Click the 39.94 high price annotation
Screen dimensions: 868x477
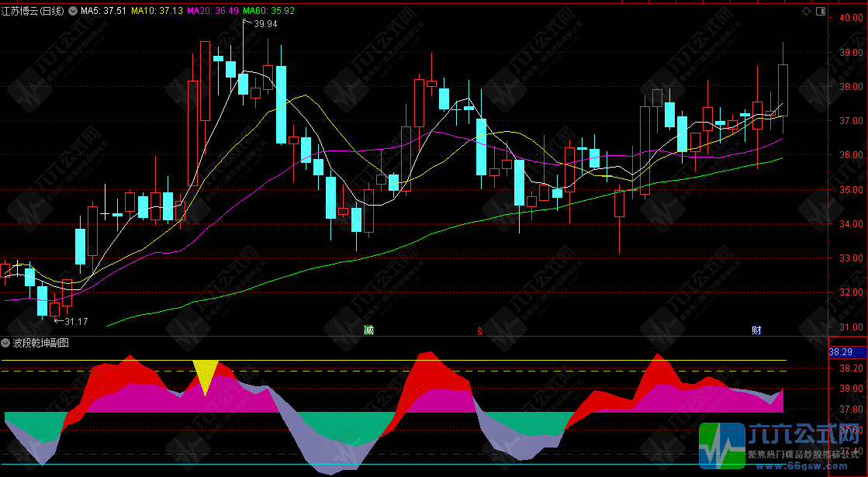[x=265, y=24]
